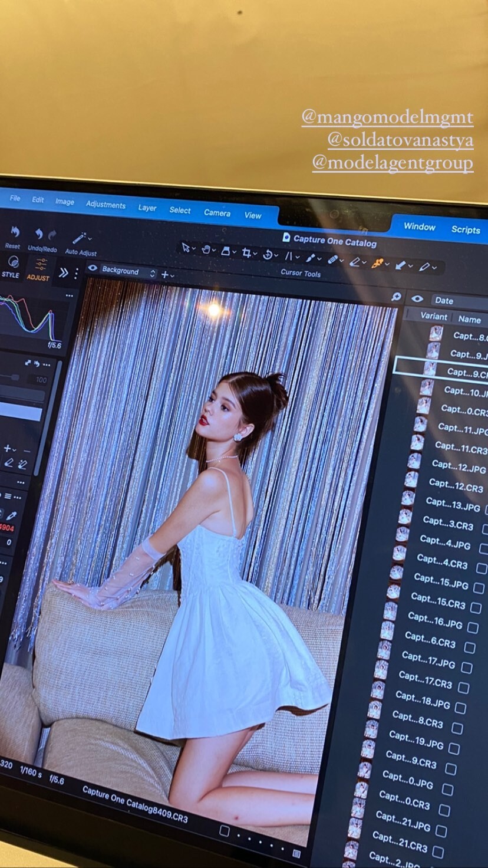Add a new layer with the plus icon
Screen dimensions: 488x868
click(165, 274)
